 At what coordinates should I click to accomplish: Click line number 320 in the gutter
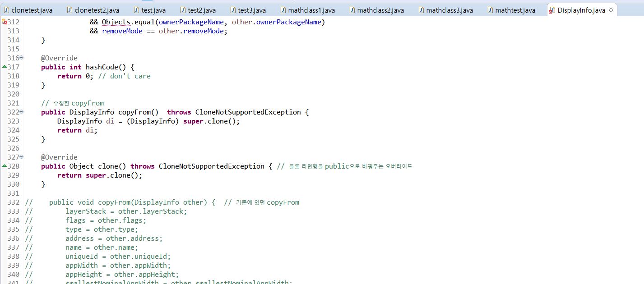point(14,94)
